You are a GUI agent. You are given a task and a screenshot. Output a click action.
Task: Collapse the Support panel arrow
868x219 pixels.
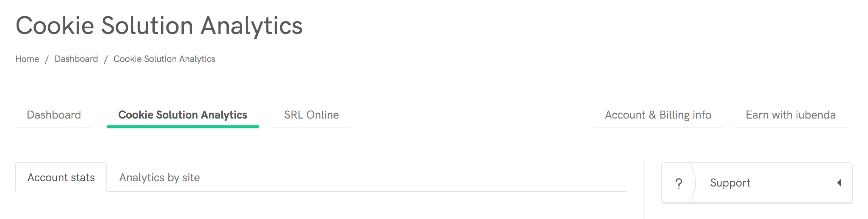click(x=839, y=183)
